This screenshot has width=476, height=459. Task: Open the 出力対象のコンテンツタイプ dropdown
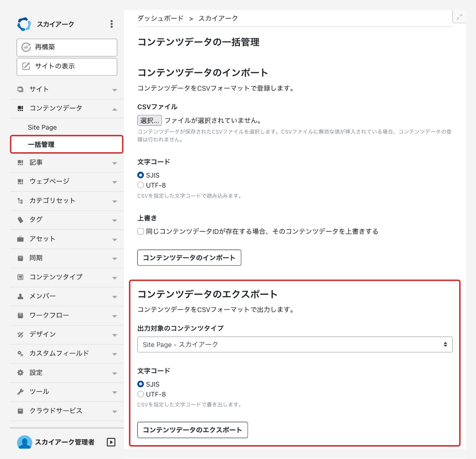pyautogui.click(x=295, y=345)
